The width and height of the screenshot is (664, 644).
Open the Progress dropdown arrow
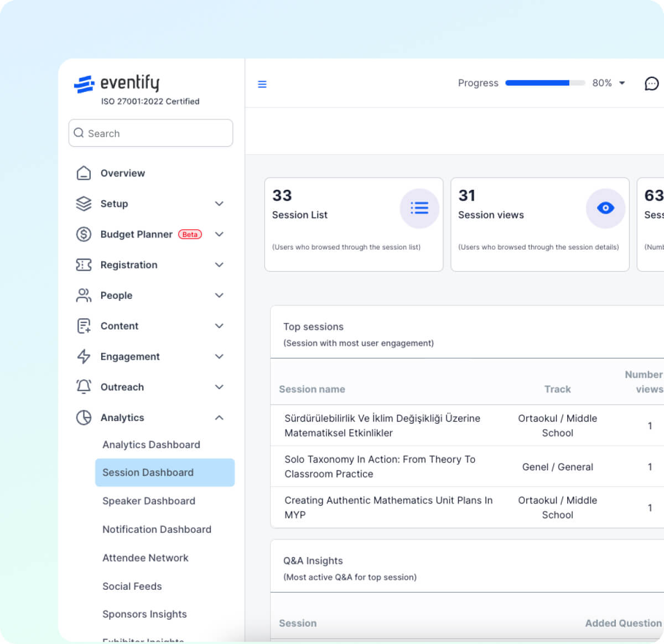[622, 83]
